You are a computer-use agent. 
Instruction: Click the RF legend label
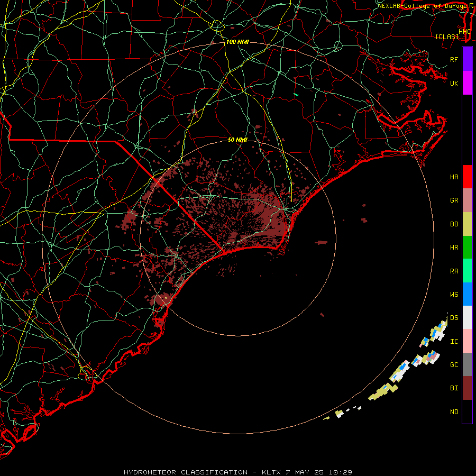[x=454, y=59]
